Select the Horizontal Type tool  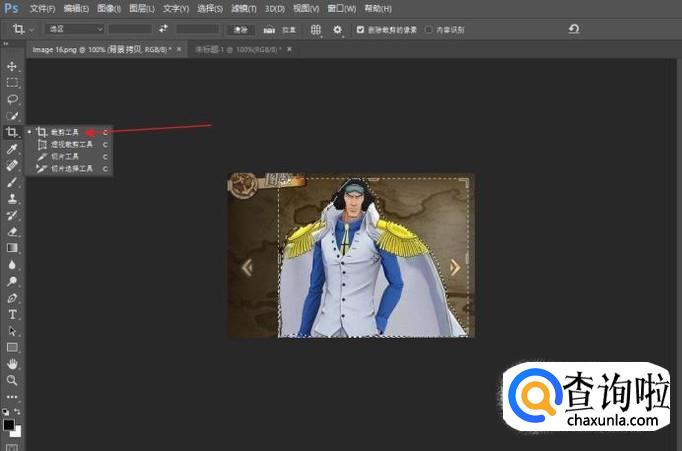pyautogui.click(x=13, y=314)
